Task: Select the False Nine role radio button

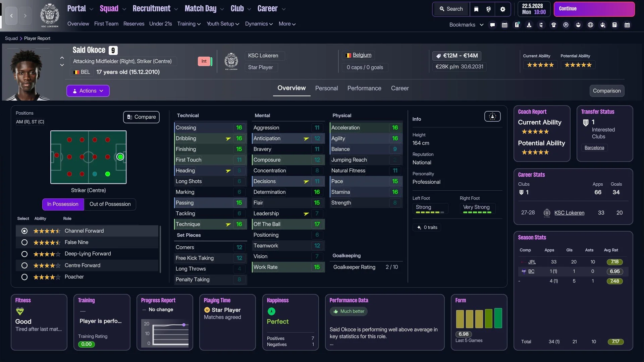Action: pyautogui.click(x=24, y=242)
